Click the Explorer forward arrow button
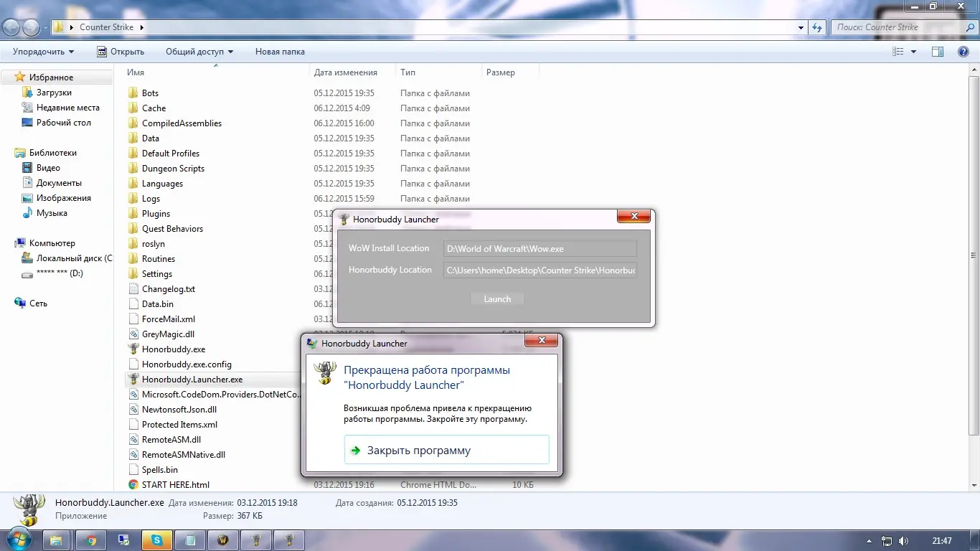This screenshot has height=551, width=980. 31,27
